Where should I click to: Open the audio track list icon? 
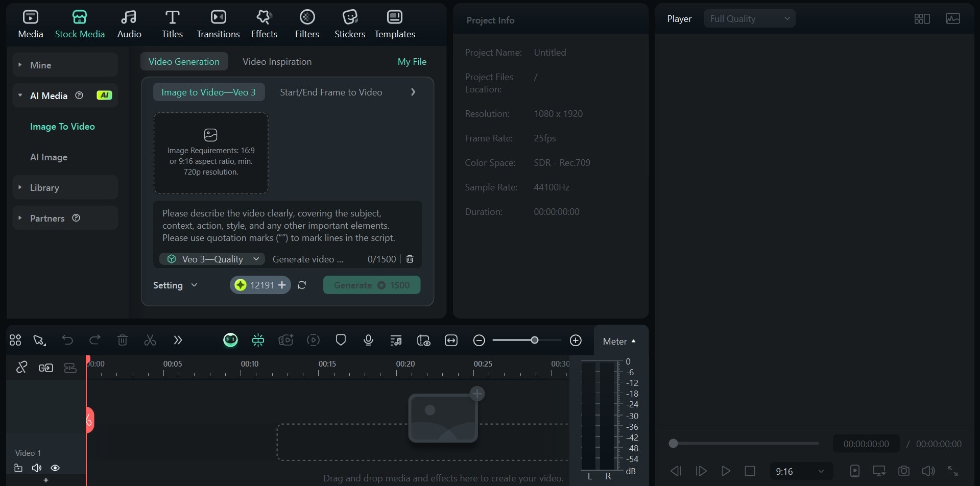point(396,341)
